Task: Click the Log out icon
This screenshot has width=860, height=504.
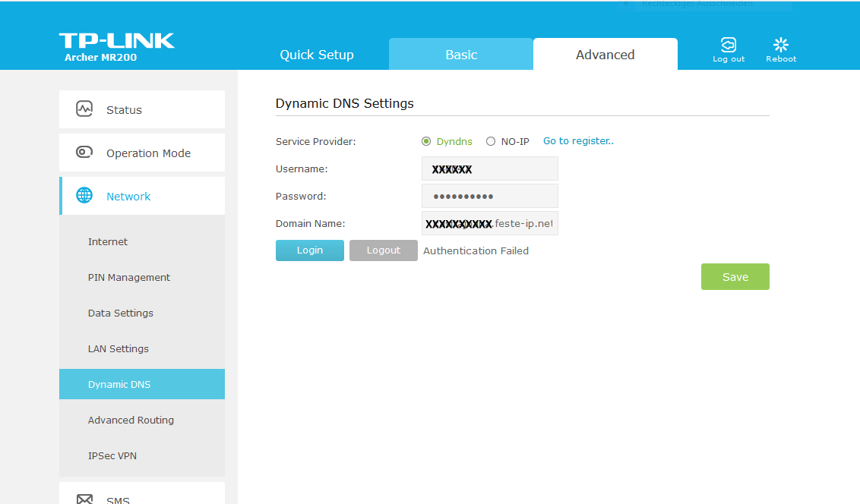Action: coord(728,45)
